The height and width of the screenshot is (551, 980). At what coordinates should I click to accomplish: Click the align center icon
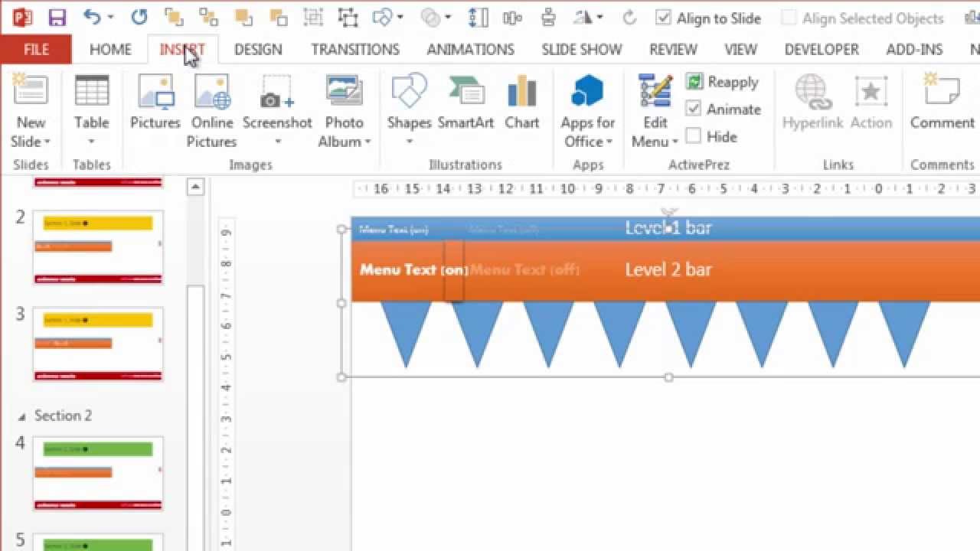[548, 17]
